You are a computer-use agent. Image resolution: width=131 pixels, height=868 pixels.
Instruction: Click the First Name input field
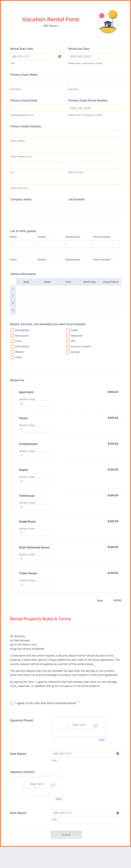click(x=37, y=82)
